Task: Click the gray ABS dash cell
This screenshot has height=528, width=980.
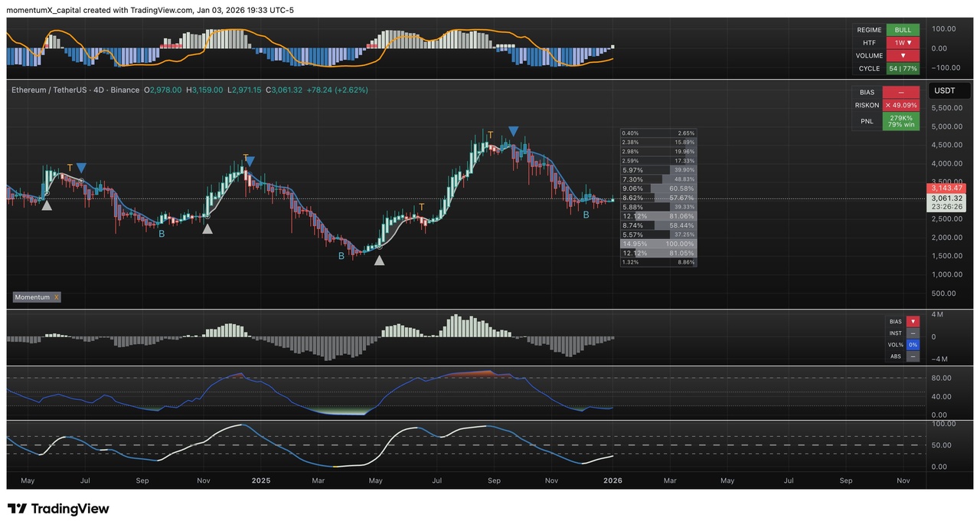Action: 913,356
